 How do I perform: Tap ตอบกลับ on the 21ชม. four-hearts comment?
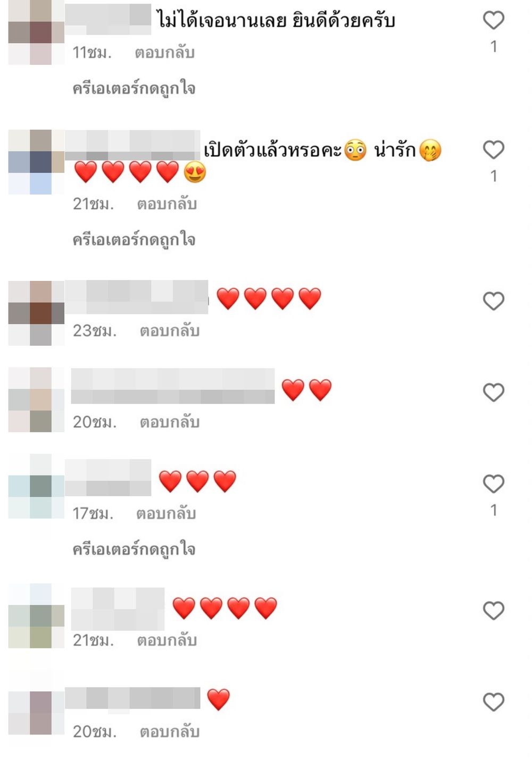pyautogui.click(x=167, y=640)
